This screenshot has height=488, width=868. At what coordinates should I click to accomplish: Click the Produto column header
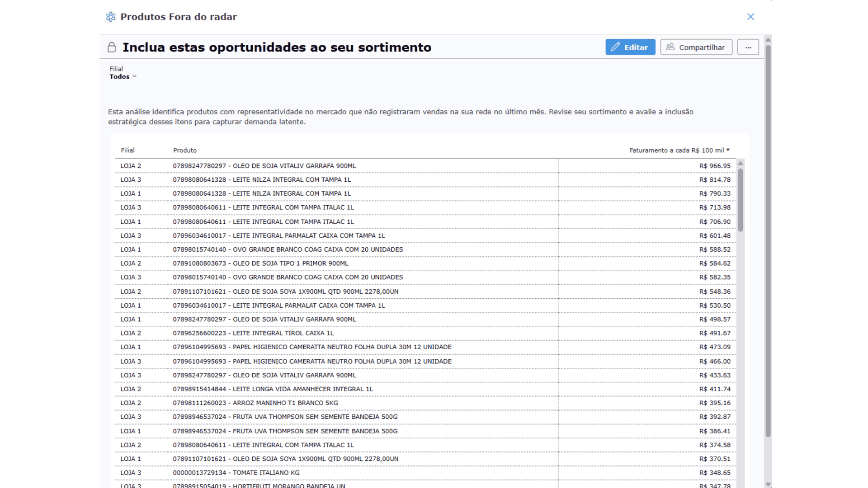[185, 150]
